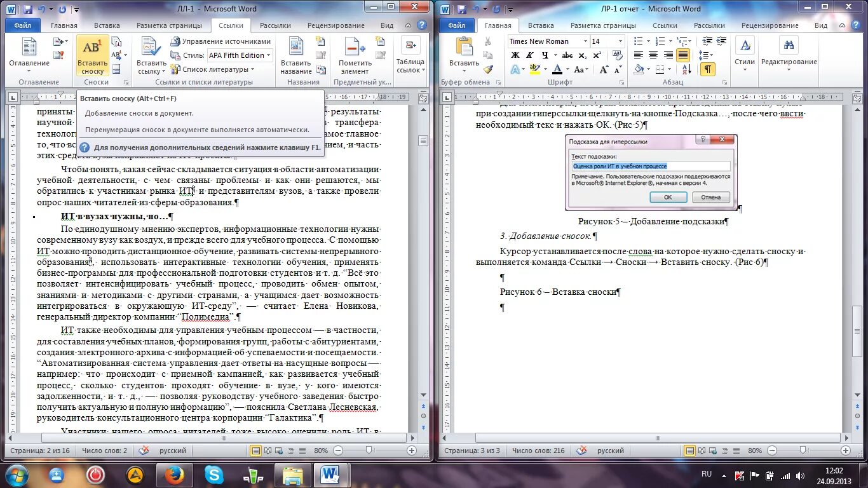Click русский language indicator in ЛЛ-1 status bar
The width and height of the screenshot is (868, 488).
(172, 451)
